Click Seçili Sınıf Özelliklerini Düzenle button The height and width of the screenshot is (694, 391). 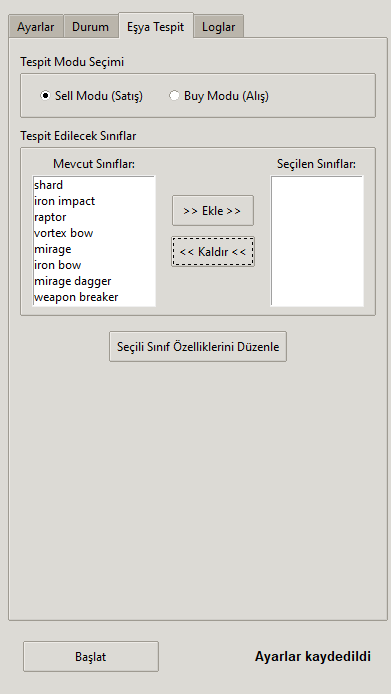198,347
